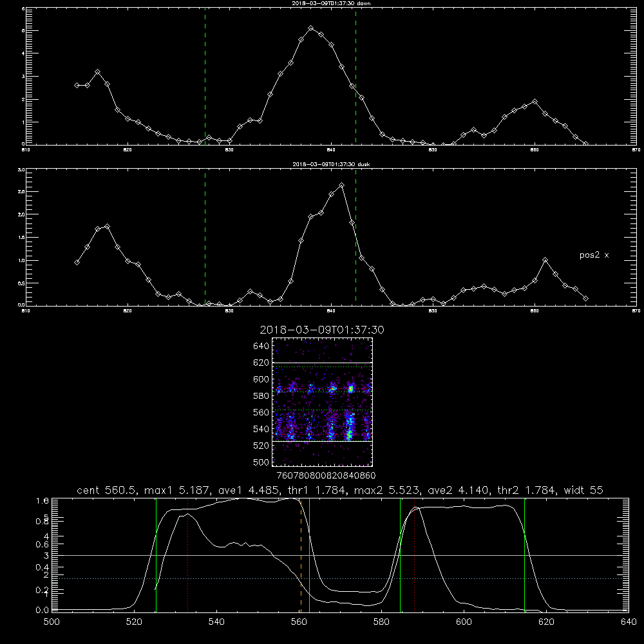The width and height of the screenshot is (644, 644).
Task: Click the peak diamond marker of dawn curve
Action: [311, 28]
